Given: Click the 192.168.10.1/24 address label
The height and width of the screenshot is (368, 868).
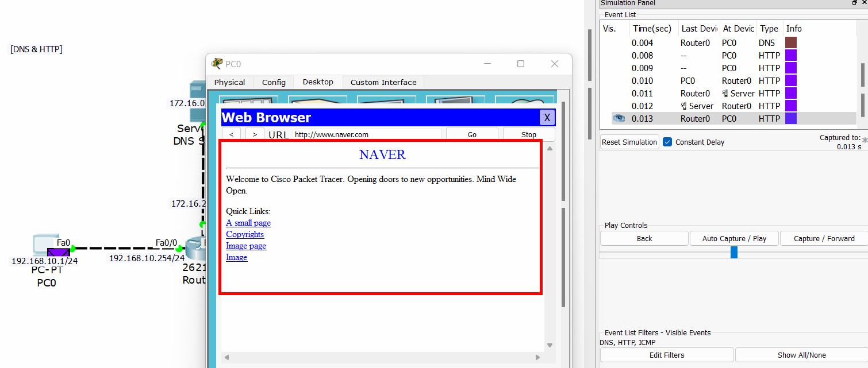Looking at the screenshot, I should pos(44,261).
